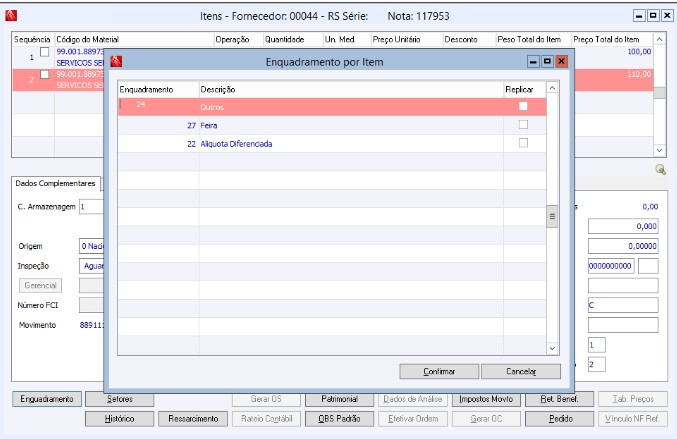Minimize the Enquadramento por Item dialog
The height and width of the screenshot is (439, 677).
tap(533, 61)
